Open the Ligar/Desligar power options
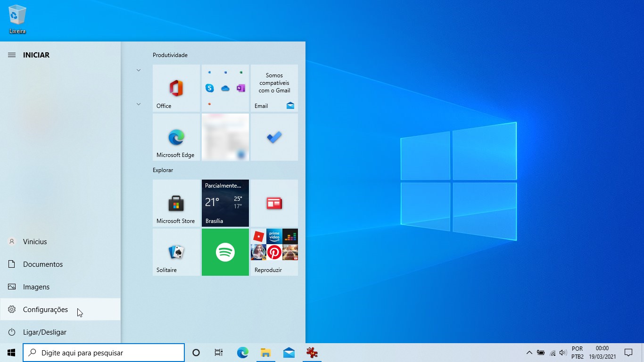The width and height of the screenshot is (644, 362). point(60,332)
